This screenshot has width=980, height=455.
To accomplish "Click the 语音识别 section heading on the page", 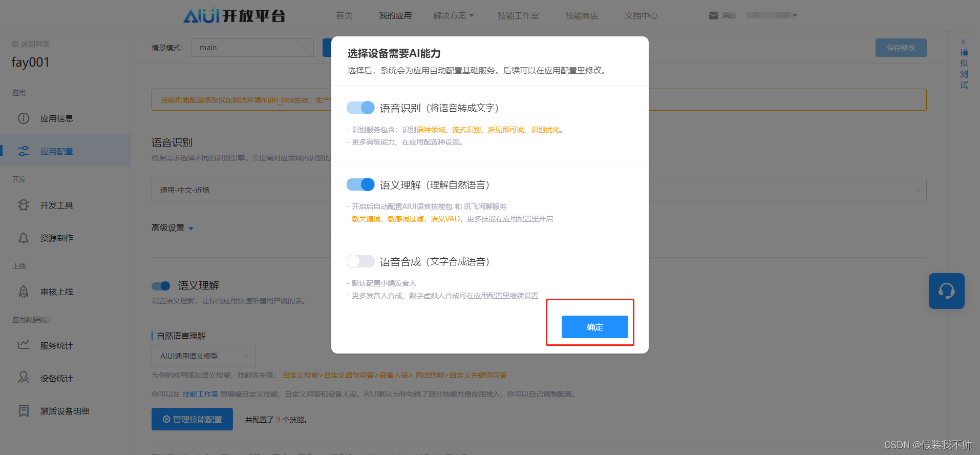I will click(172, 142).
